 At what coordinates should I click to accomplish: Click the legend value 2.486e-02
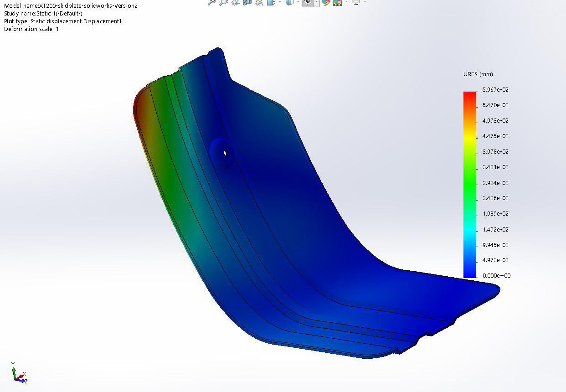click(x=495, y=198)
